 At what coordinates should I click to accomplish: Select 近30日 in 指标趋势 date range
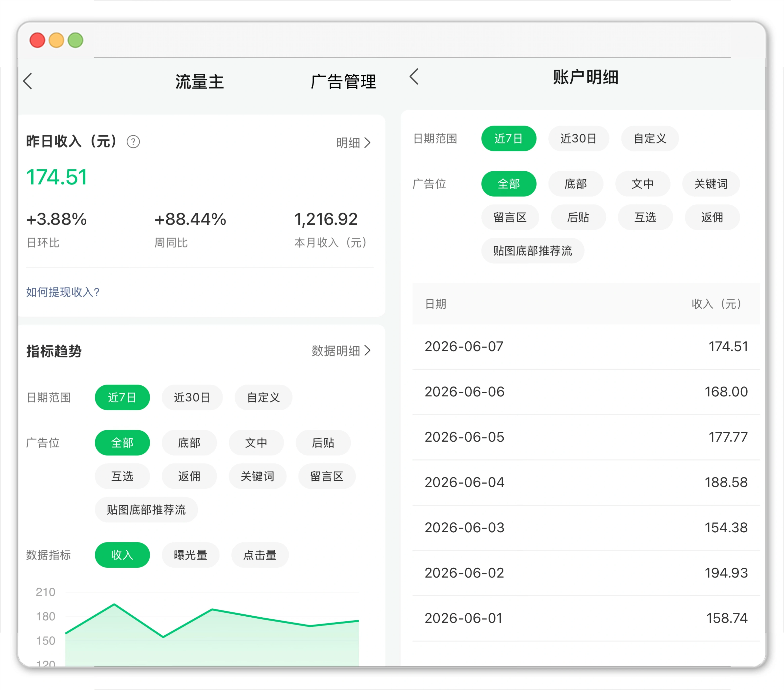[x=192, y=397]
